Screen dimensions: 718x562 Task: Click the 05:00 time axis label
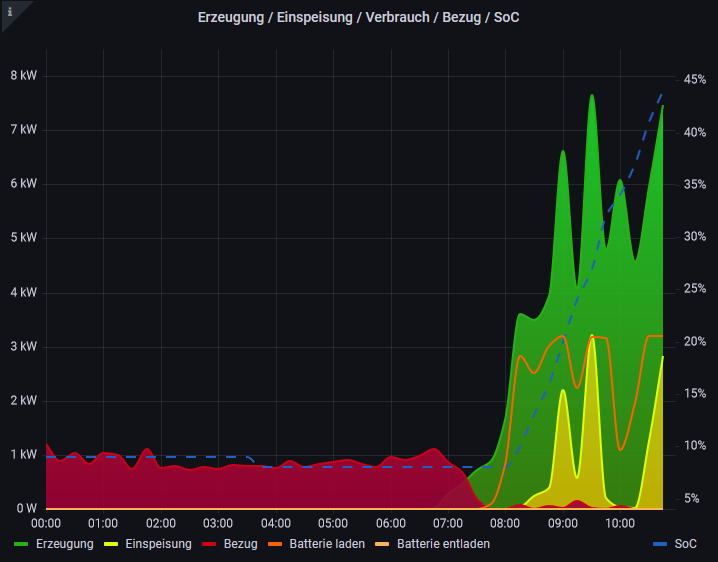coord(333,524)
